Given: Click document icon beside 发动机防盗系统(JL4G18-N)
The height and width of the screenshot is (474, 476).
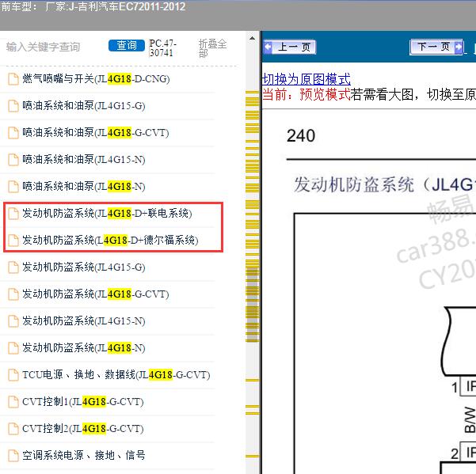Looking at the screenshot, I should tap(13, 348).
